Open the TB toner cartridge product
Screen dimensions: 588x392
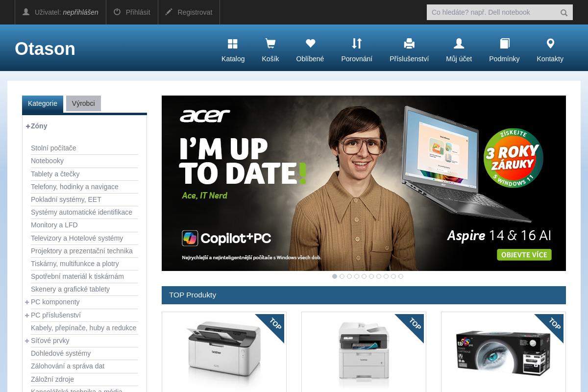503,352
